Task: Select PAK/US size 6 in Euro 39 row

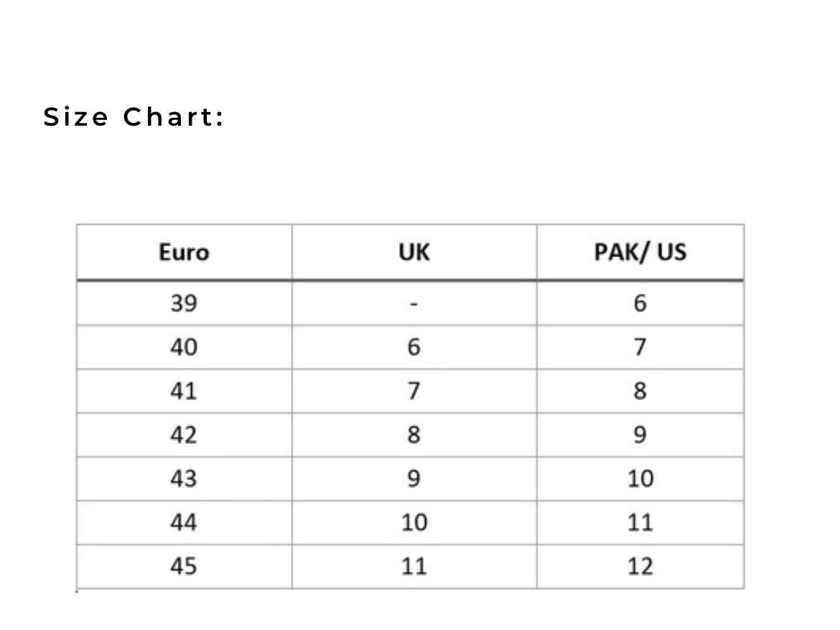Action: 640,303
